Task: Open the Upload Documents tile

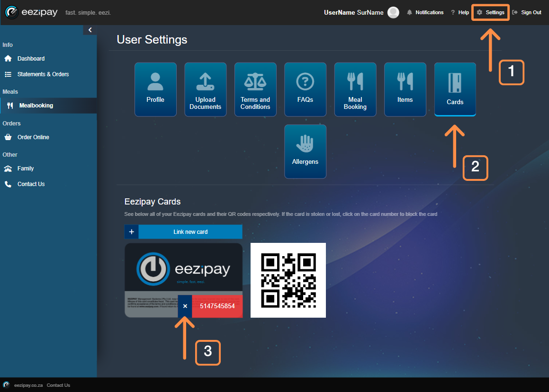Action: [x=206, y=89]
